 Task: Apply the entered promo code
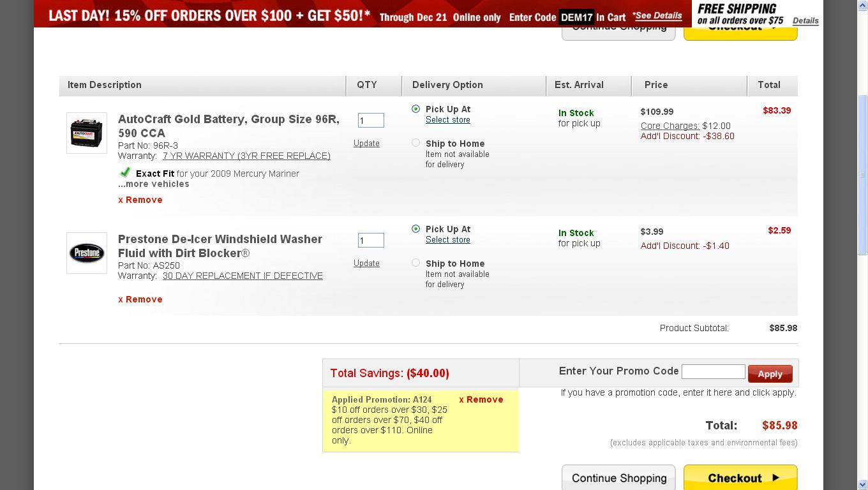[770, 374]
